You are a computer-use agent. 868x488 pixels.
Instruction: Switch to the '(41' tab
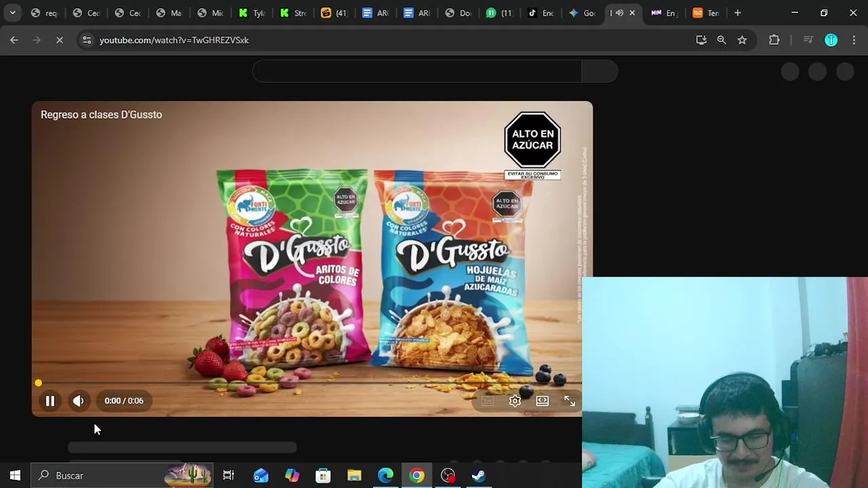[335, 13]
